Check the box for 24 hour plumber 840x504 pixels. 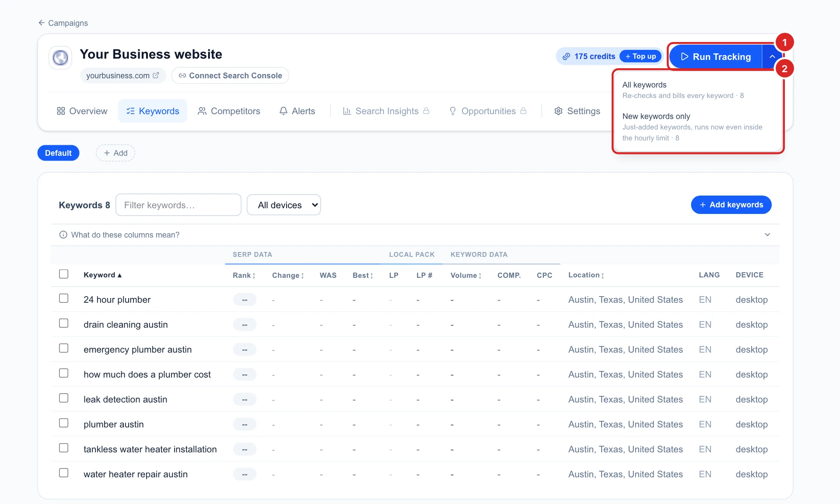click(x=64, y=298)
